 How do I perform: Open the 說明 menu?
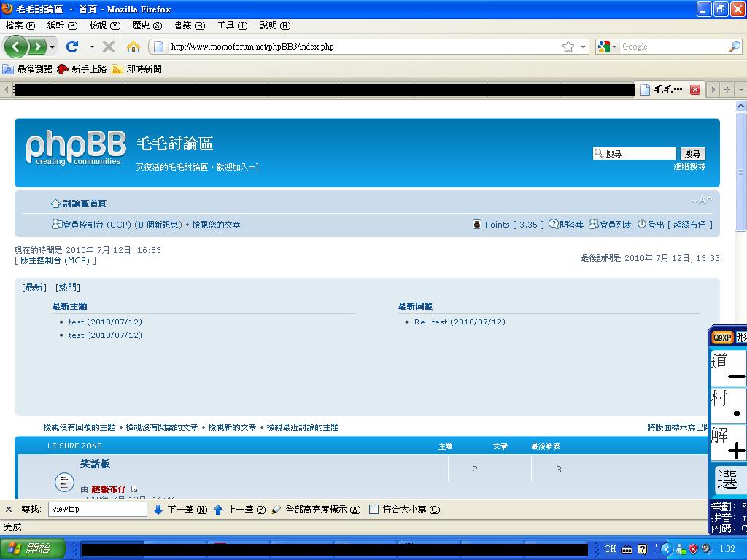click(274, 26)
